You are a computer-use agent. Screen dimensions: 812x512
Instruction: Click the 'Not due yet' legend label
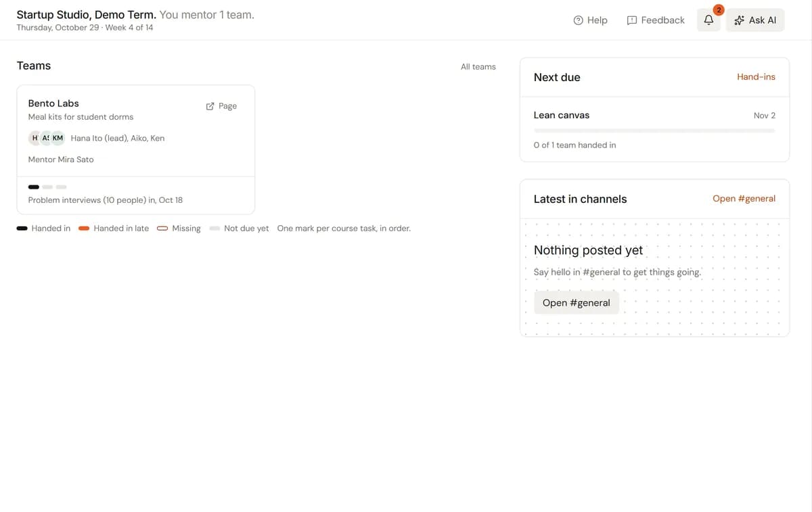pos(246,229)
